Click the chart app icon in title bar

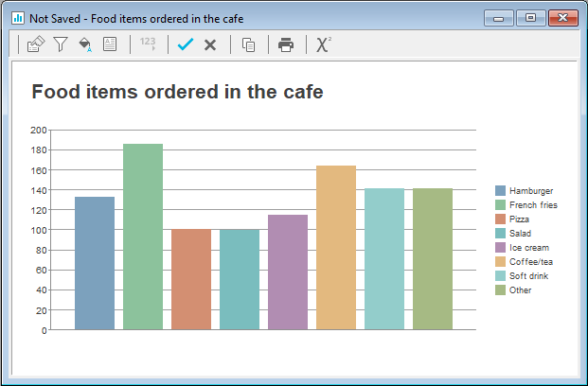tap(18, 18)
